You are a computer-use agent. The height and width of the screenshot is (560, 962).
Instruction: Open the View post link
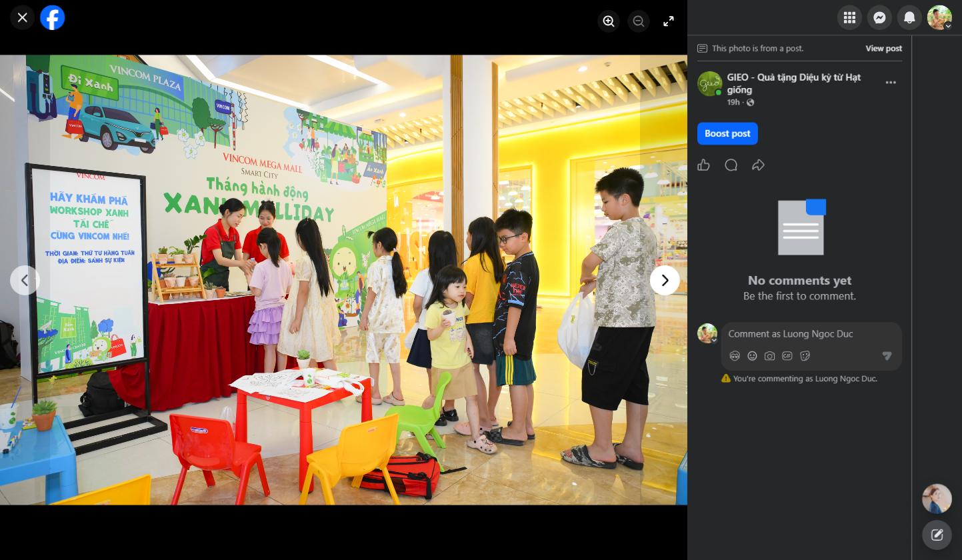[x=883, y=49]
